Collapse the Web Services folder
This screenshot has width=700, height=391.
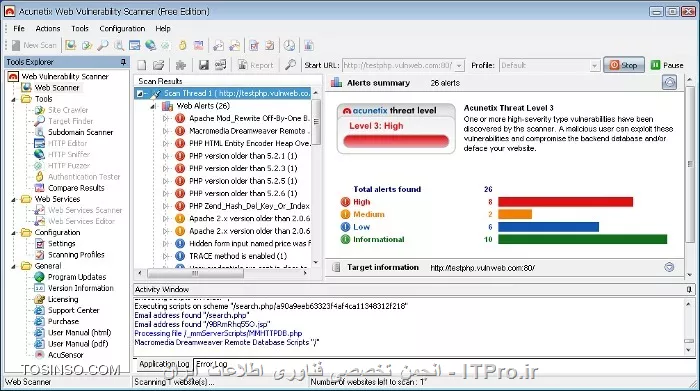[13, 200]
